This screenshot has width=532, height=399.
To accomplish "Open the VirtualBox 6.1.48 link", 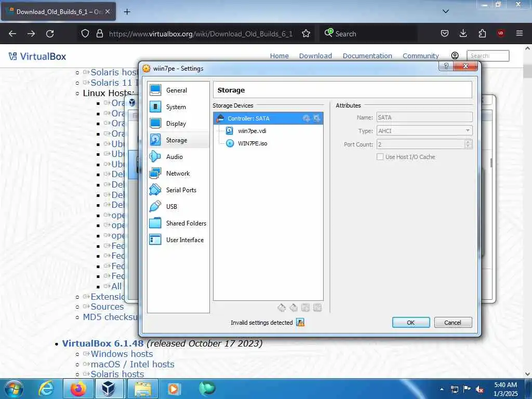I will pos(102,343).
